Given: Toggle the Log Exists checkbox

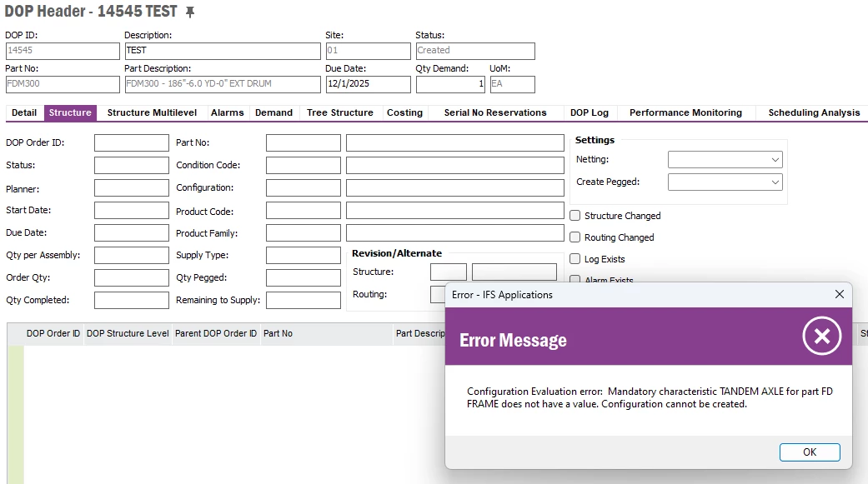Looking at the screenshot, I should pyautogui.click(x=575, y=259).
